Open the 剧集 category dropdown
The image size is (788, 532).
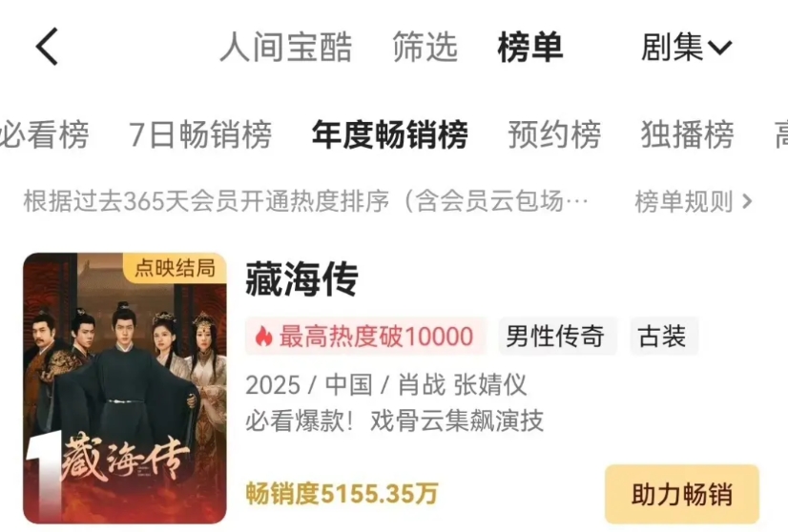(x=687, y=47)
